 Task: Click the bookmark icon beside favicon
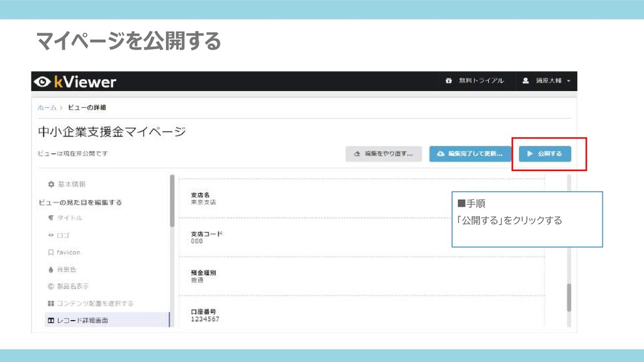[x=51, y=253]
